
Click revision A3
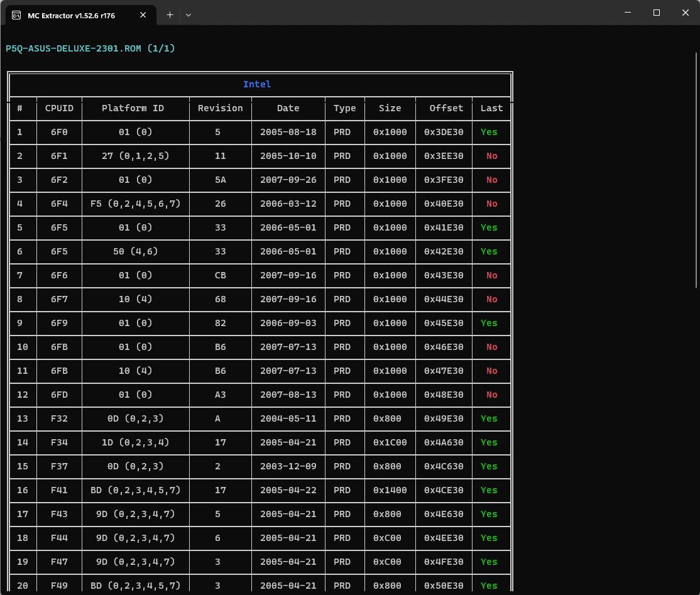[221, 395]
